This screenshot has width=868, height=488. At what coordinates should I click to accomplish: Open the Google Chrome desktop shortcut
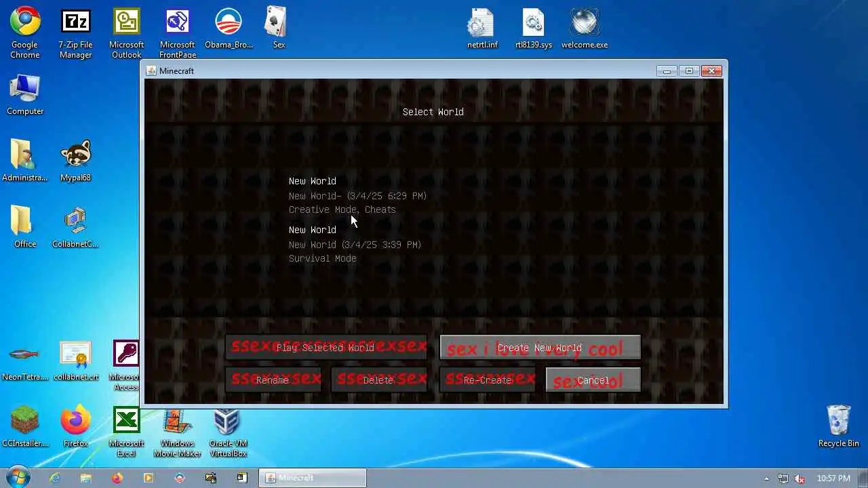click(25, 33)
